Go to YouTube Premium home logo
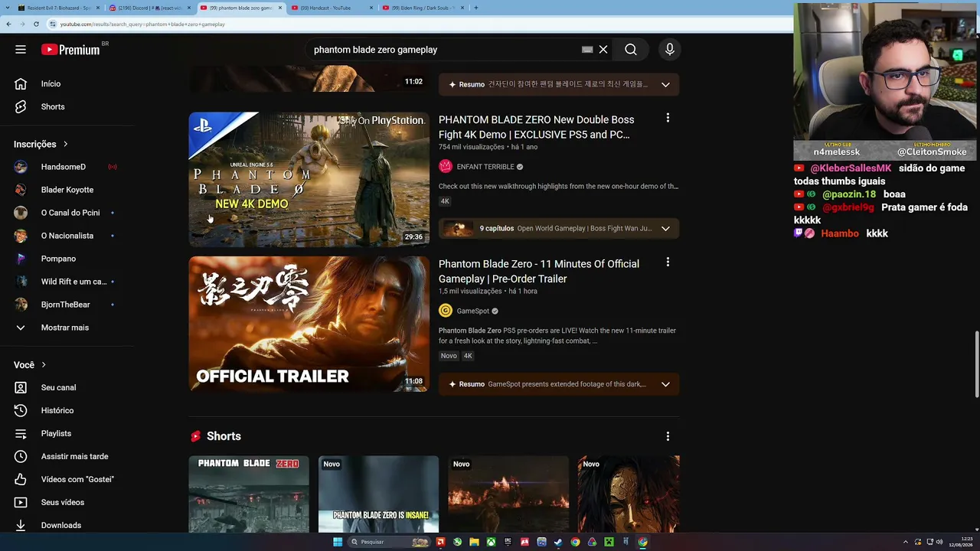The height and width of the screenshot is (551, 980). [x=70, y=50]
